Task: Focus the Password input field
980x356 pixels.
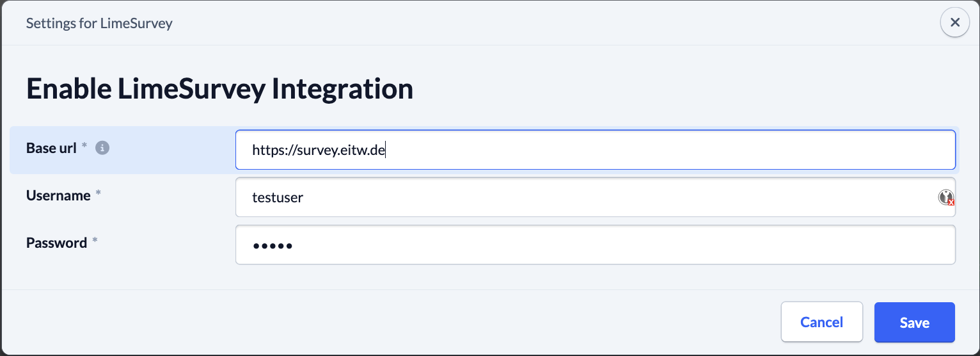Action: pos(596,245)
